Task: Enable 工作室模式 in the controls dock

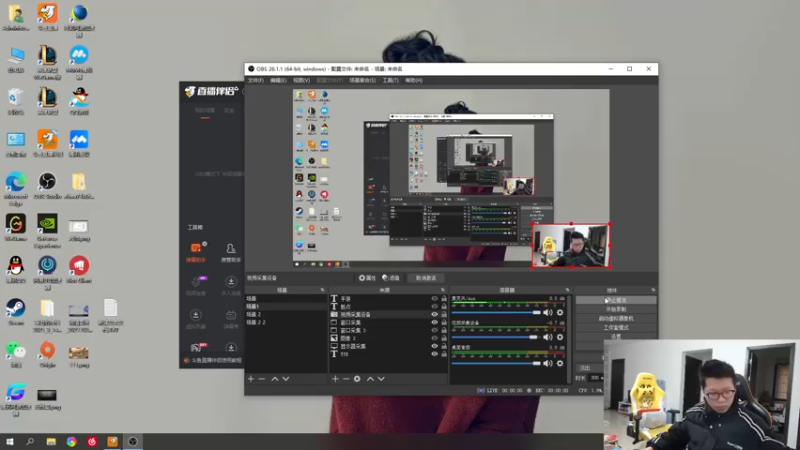Action: [616, 328]
